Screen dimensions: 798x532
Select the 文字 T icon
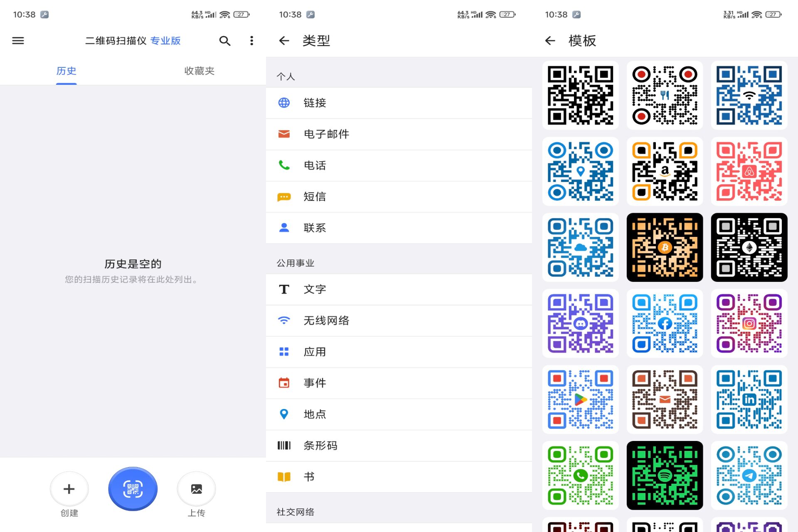pyautogui.click(x=284, y=289)
